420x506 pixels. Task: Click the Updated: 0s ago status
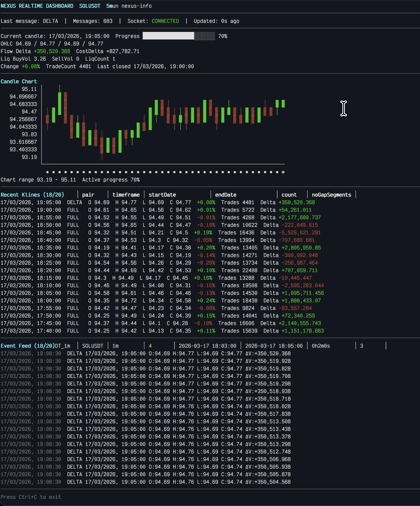tap(217, 21)
